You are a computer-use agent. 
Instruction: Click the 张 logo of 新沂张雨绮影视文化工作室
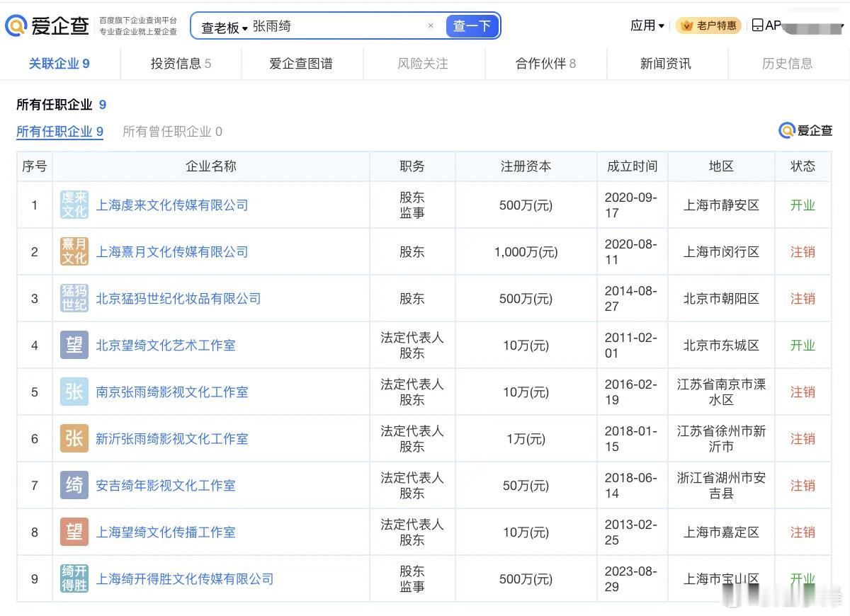click(74, 438)
